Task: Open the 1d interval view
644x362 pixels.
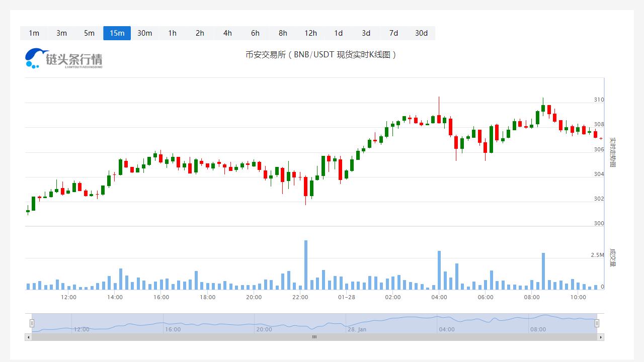Action: tap(338, 33)
